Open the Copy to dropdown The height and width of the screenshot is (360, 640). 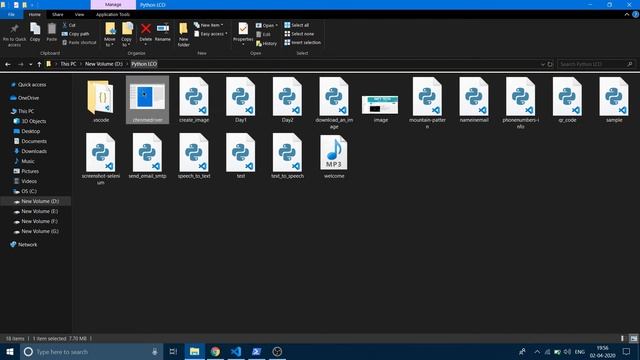(127, 35)
